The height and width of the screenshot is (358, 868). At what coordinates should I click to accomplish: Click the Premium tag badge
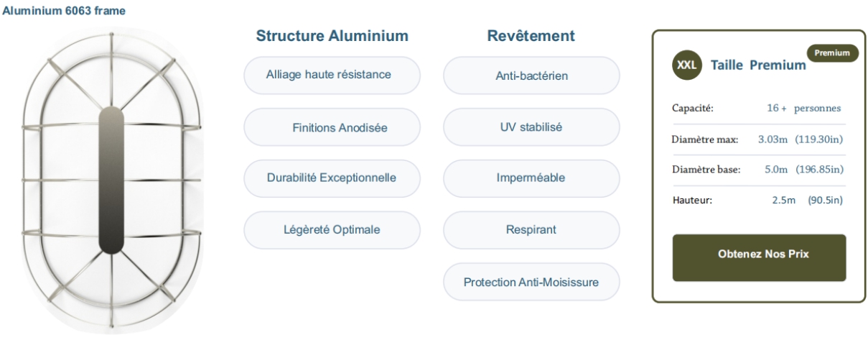pyautogui.click(x=832, y=53)
